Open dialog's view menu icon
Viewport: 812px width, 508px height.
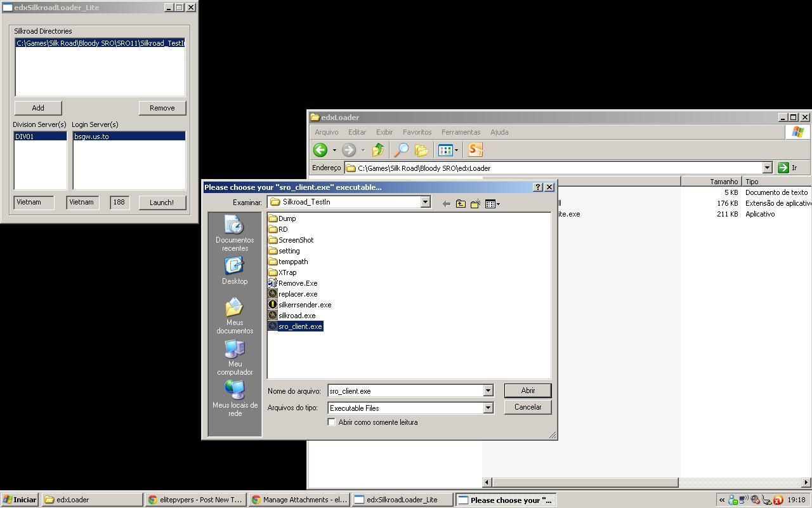[x=492, y=204]
